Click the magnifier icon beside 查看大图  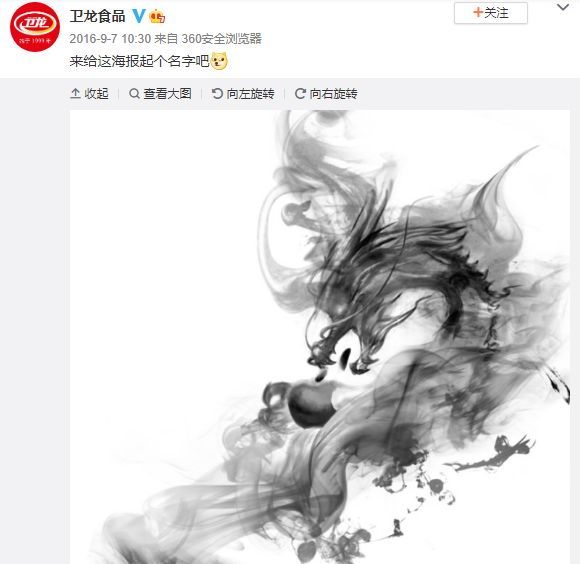coord(134,94)
